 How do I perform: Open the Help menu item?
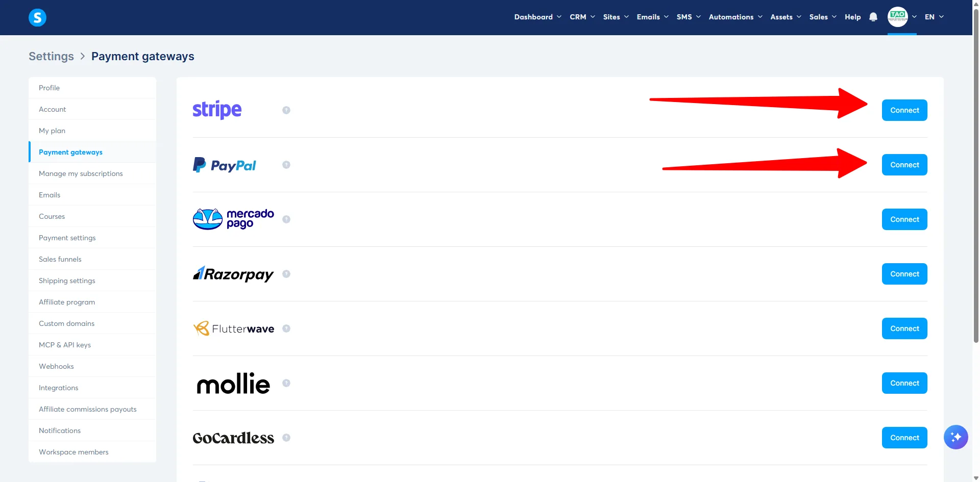click(852, 17)
